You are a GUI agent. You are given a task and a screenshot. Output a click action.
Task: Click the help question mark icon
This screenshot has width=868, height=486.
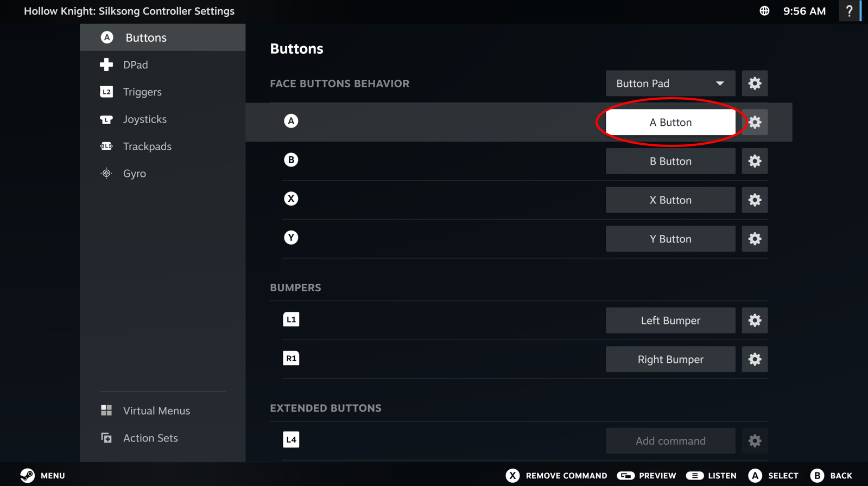point(850,11)
